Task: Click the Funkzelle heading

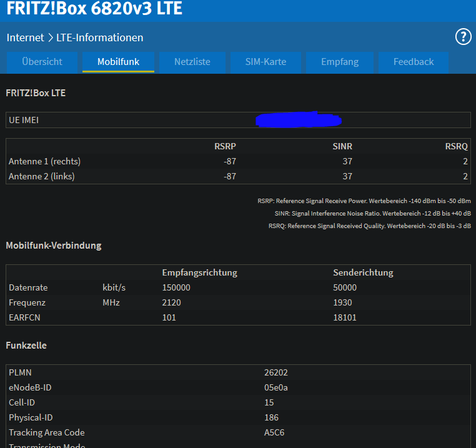Action: click(26, 346)
